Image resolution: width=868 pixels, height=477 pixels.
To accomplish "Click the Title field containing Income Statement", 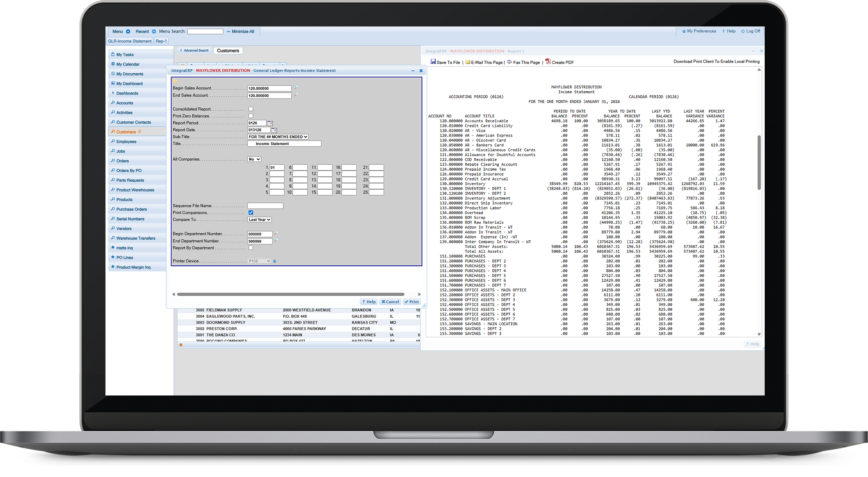I will point(284,144).
